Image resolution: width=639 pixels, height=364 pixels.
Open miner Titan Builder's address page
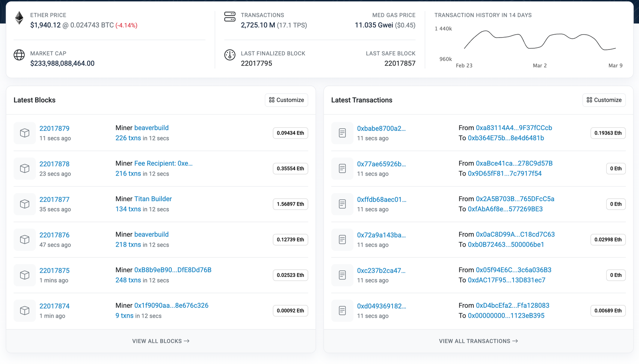click(x=153, y=199)
